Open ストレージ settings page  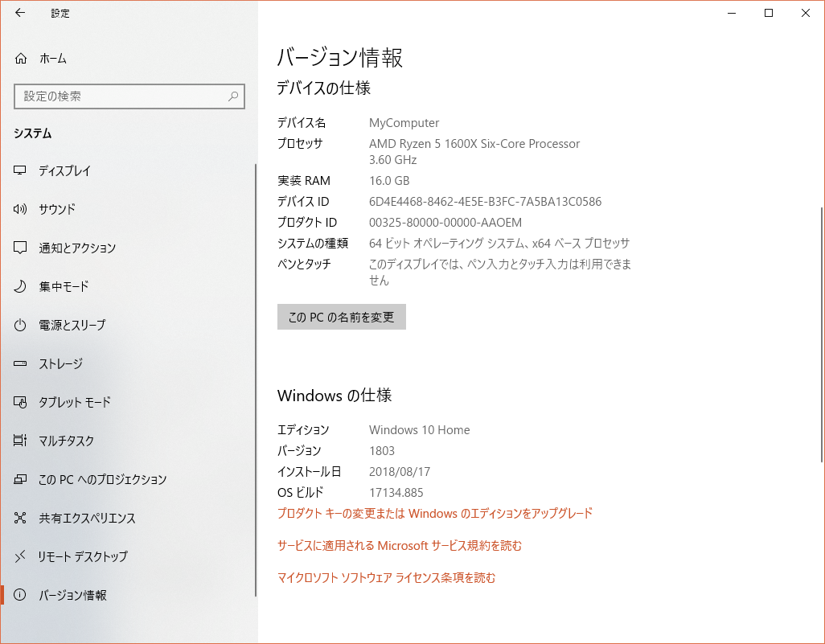(128, 363)
